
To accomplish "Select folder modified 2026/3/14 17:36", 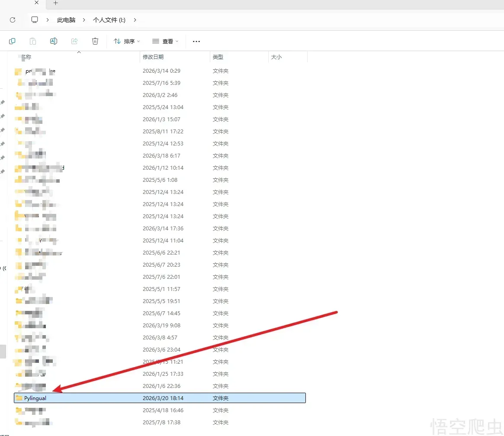I will point(160,229).
